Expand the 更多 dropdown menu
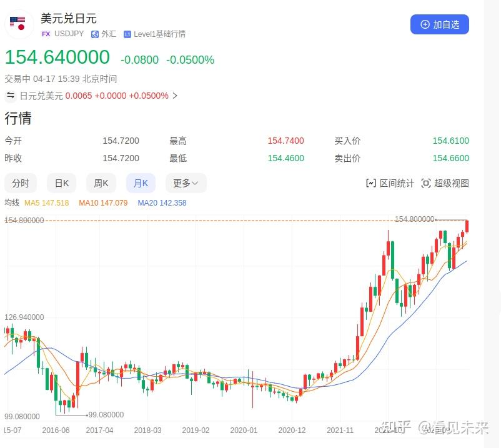The image size is (501, 448). click(x=186, y=183)
